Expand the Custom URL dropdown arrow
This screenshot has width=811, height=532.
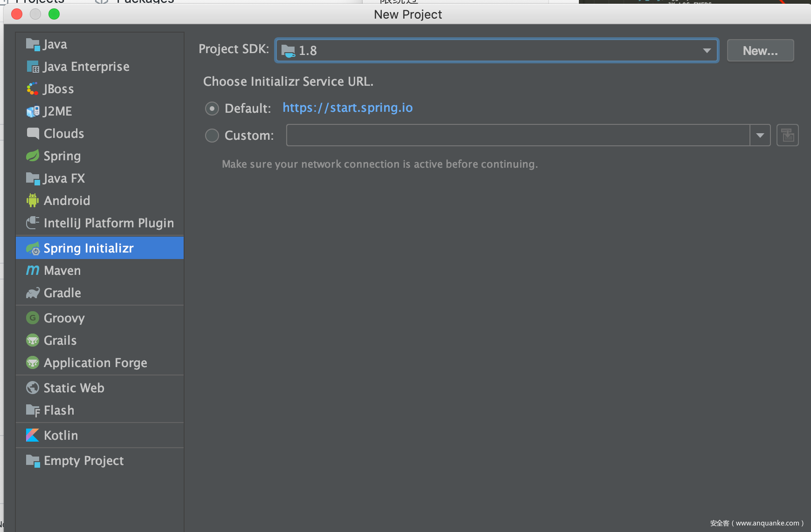760,135
